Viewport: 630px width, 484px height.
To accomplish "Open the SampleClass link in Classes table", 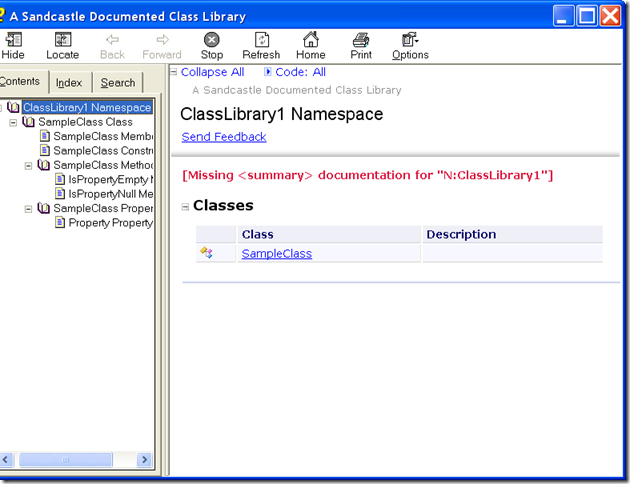I will tap(276, 254).
